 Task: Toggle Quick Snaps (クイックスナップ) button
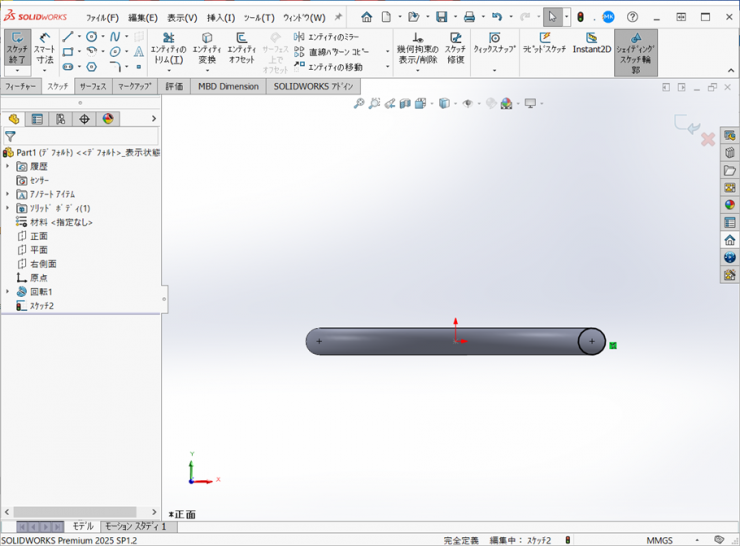point(494,44)
